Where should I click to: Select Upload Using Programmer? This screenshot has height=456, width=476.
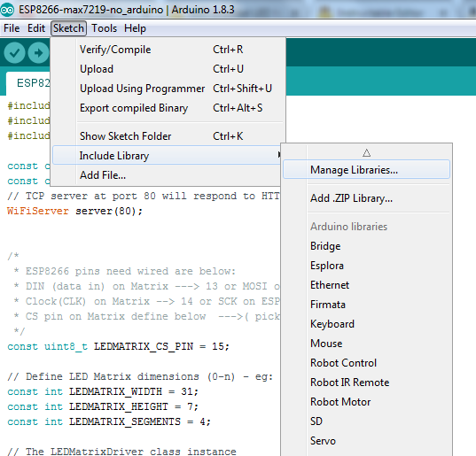168,89
